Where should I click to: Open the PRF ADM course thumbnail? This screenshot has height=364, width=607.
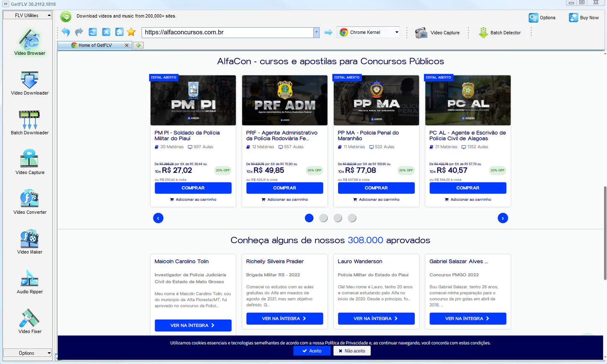(285, 100)
